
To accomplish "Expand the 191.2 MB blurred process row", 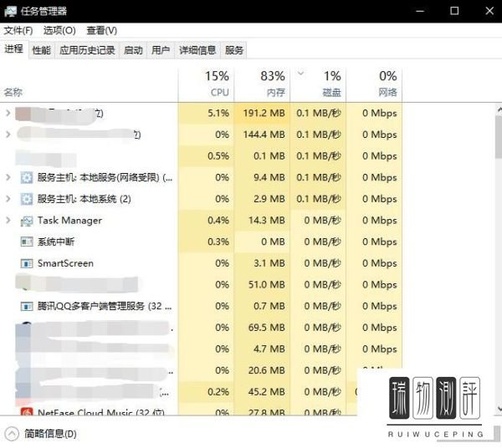I will (x=8, y=113).
